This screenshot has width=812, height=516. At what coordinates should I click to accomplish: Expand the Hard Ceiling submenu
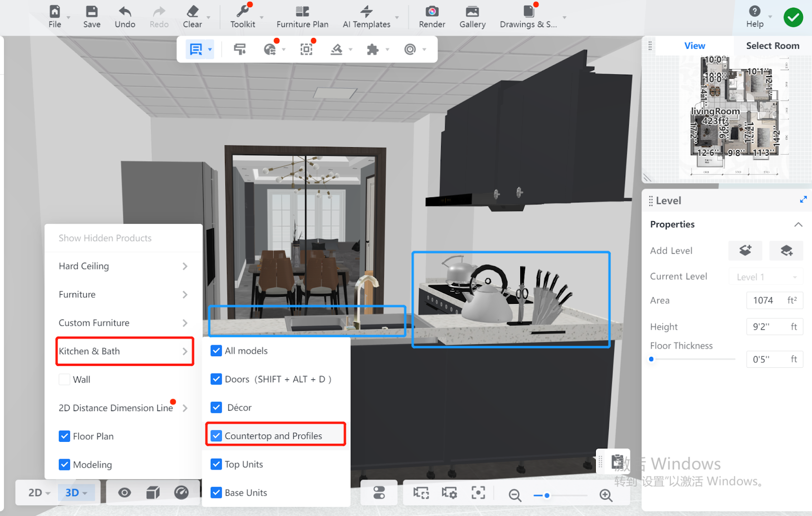[123, 266]
